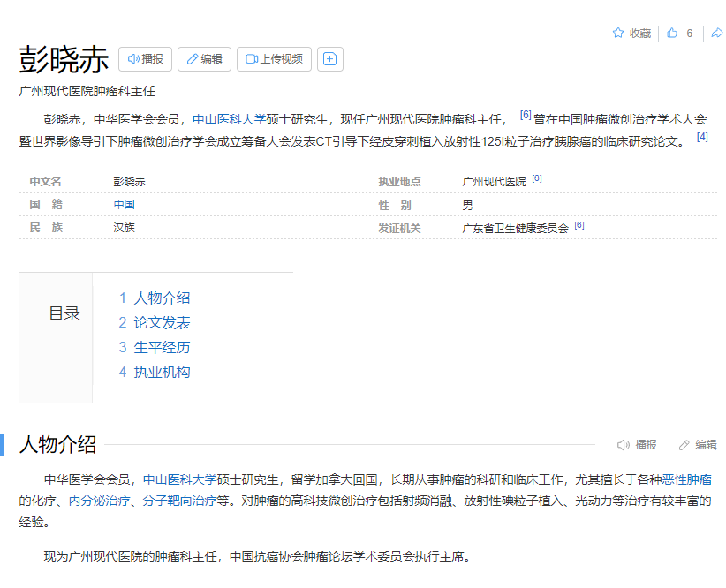Click the 男 gender value

(x=467, y=205)
